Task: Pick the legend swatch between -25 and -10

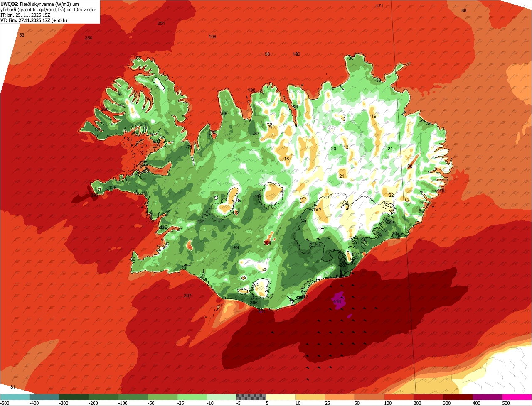Action: [192, 397]
